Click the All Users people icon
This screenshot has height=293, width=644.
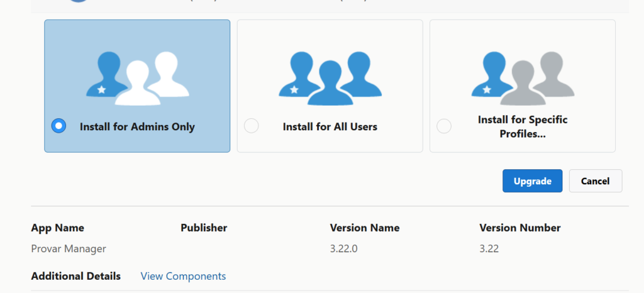pyautogui.click(x=330, y=78)
